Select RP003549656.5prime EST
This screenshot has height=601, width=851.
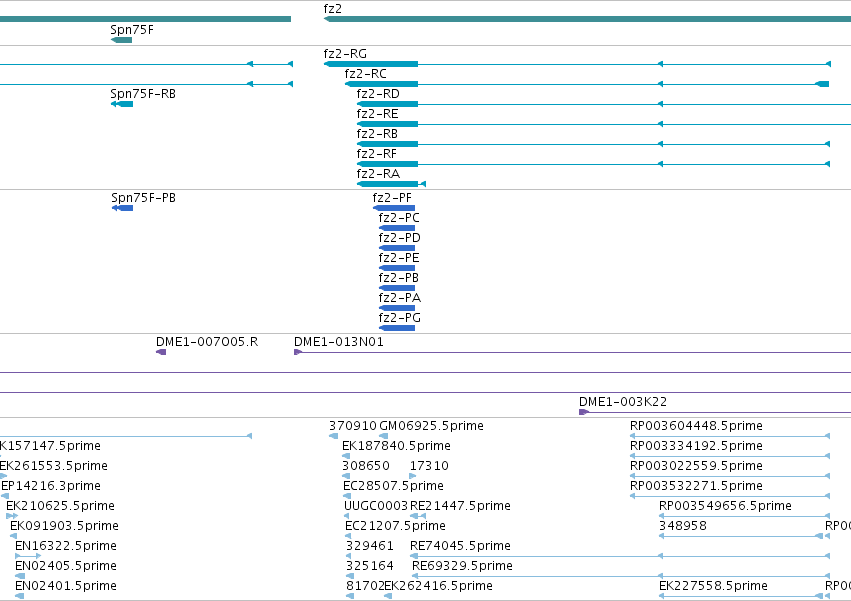pyautogui.click(x=745, y=516)
